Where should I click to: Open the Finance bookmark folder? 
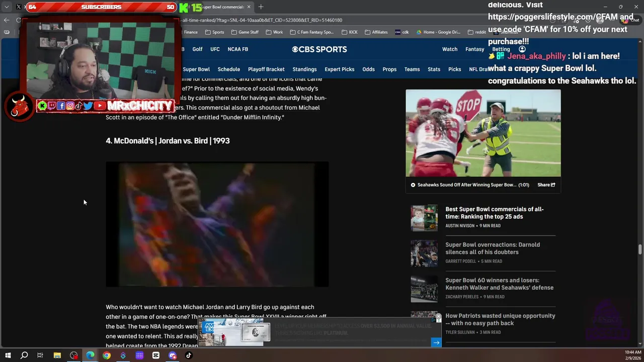(191, 32)
